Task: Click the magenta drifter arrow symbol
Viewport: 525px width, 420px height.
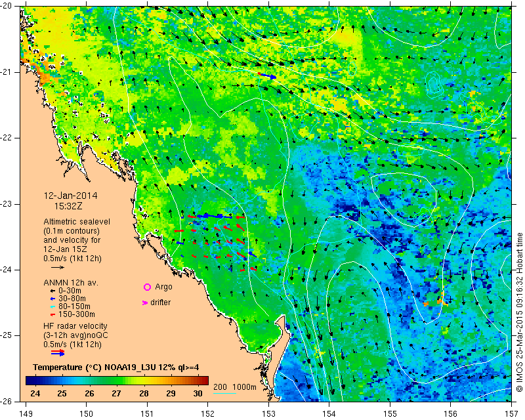Action: click(x=144, y=303)
